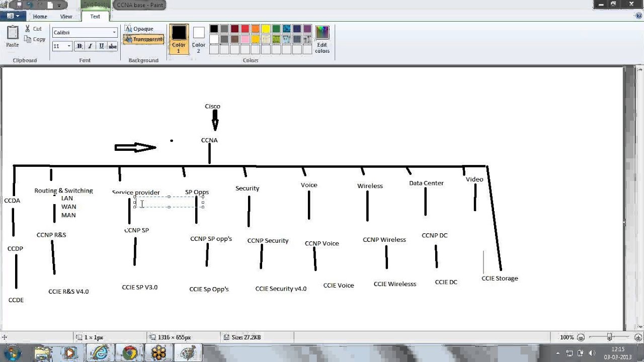
Task: Open the Customize Quick Access Toolbar arrow
Action: 59,6
